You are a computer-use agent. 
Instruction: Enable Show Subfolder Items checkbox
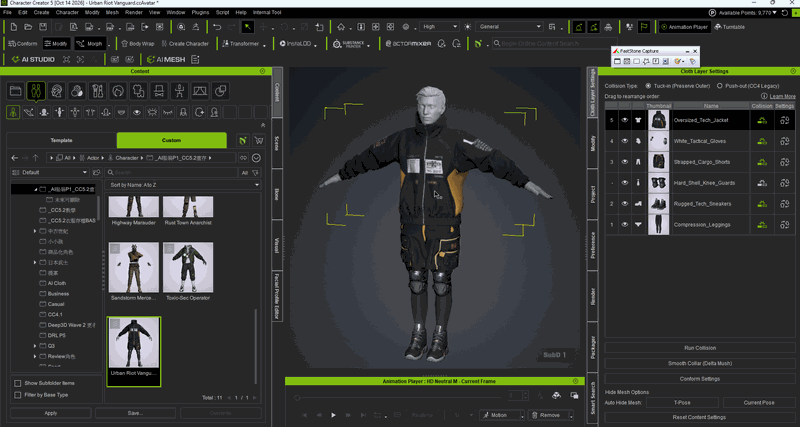tap(17, 383)
